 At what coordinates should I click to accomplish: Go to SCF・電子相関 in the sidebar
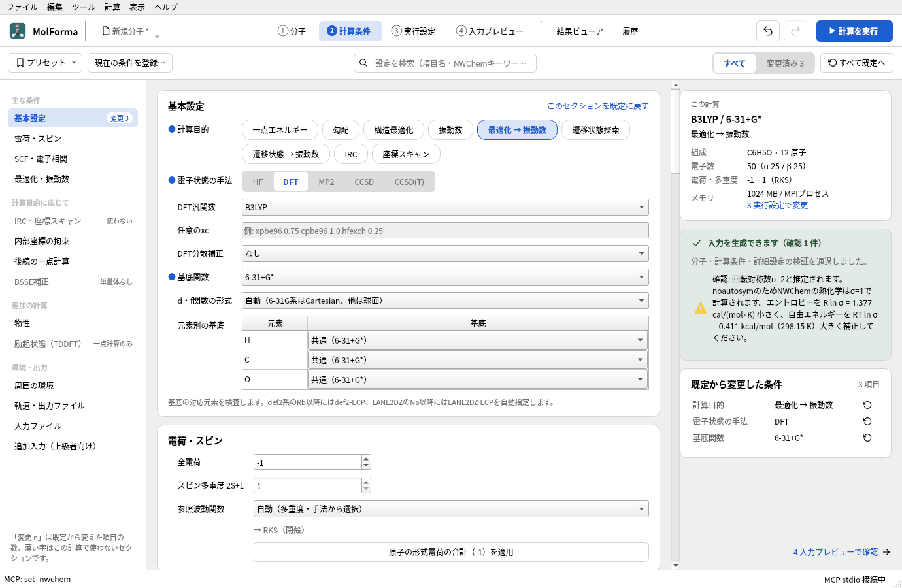click(x=73, y=159)
